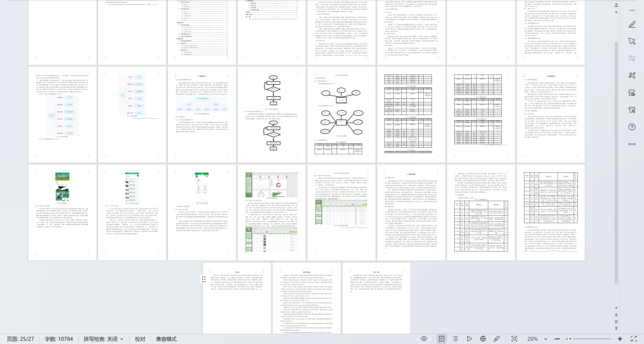Image resolution: width=644 pixels, height=344 pixels.
Task: Select the page with ER diagrams
Action: (341, 114)
